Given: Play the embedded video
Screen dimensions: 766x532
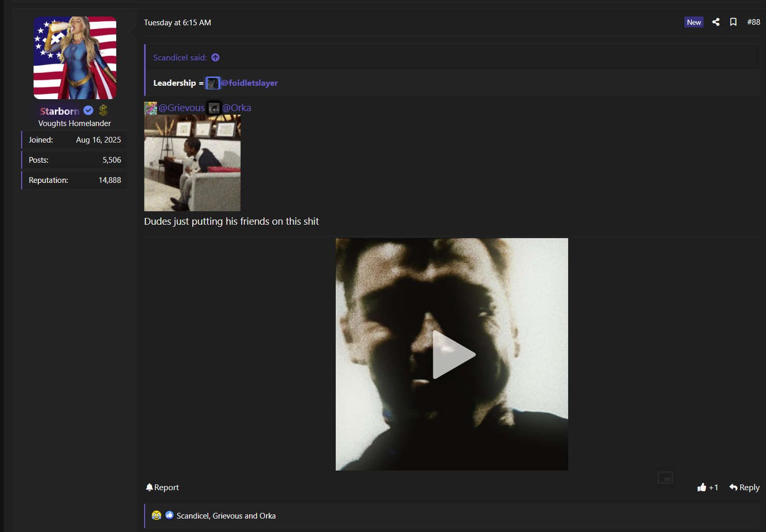Looking at the screenshot, I should coord(452,354).
